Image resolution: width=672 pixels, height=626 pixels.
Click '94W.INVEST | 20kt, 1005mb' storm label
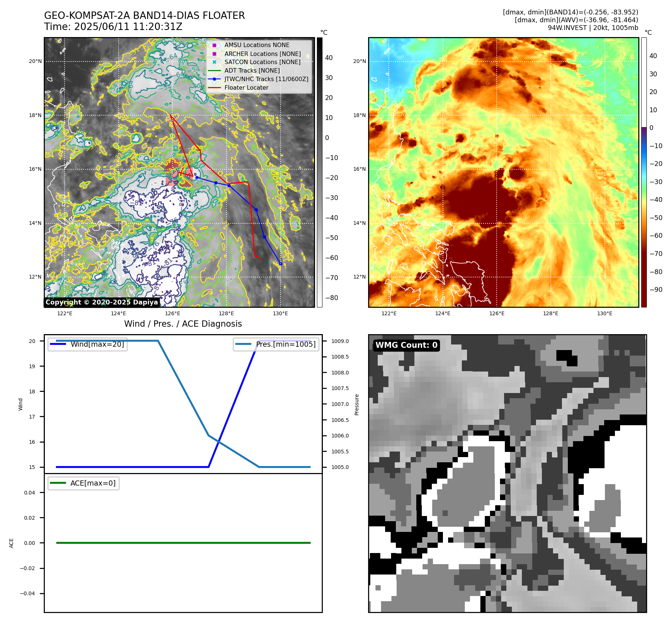pos(593,28)
